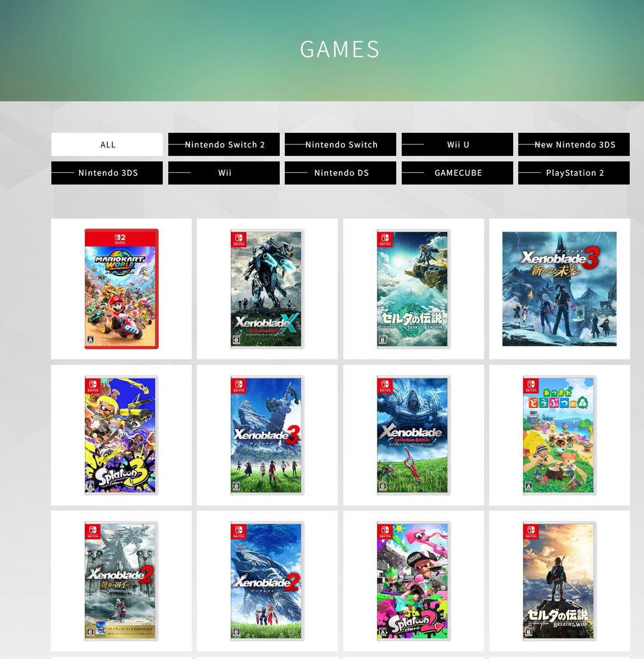Click the GAMES page heading

coord(340,49)
